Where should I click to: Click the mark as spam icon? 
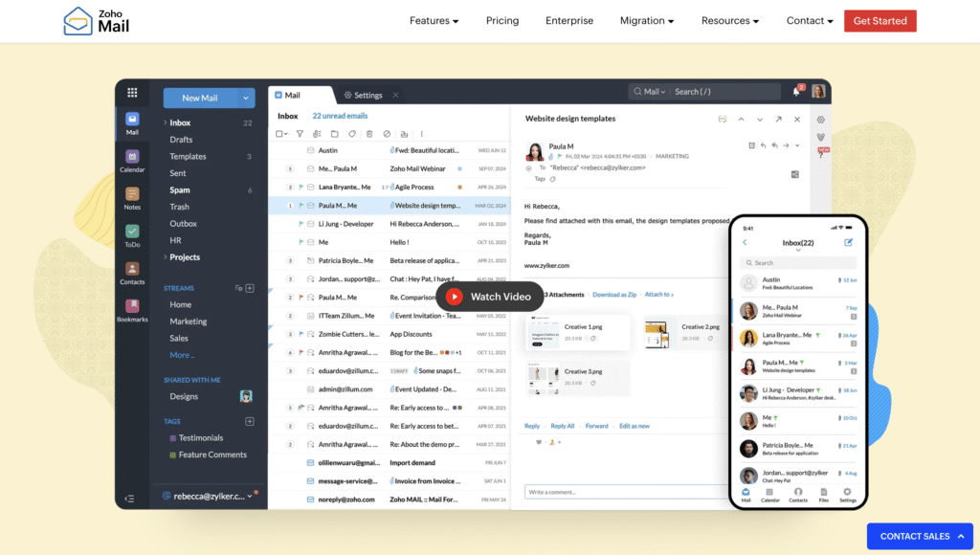[x=387, y=134]
